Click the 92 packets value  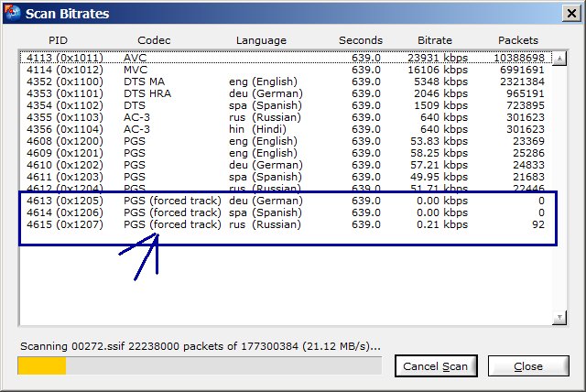click(x=538, y=225)
